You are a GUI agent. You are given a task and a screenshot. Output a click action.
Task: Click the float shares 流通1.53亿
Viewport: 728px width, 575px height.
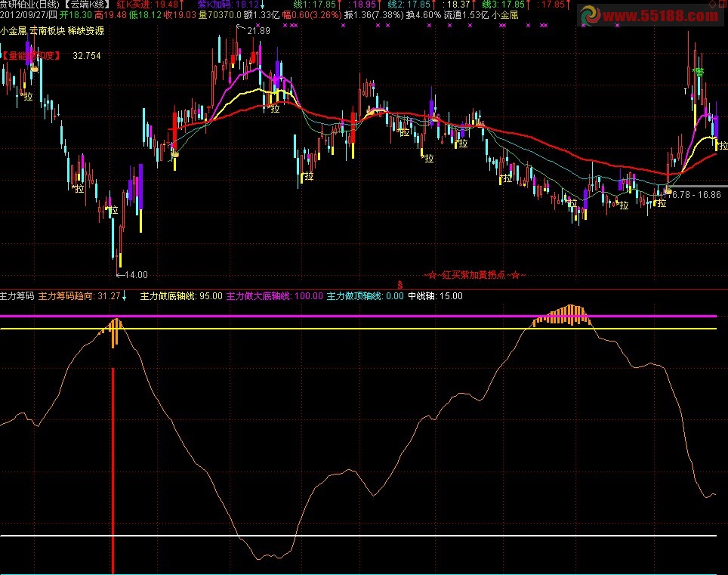(x=467, y=15)
